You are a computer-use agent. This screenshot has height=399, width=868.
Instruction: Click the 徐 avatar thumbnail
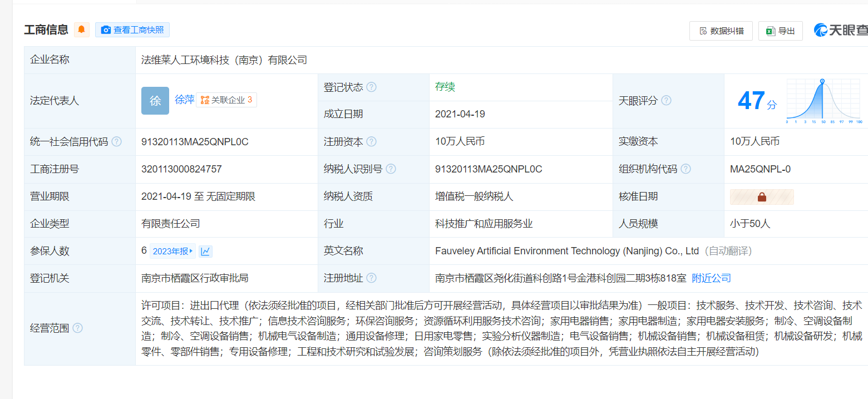click(155, 101)
